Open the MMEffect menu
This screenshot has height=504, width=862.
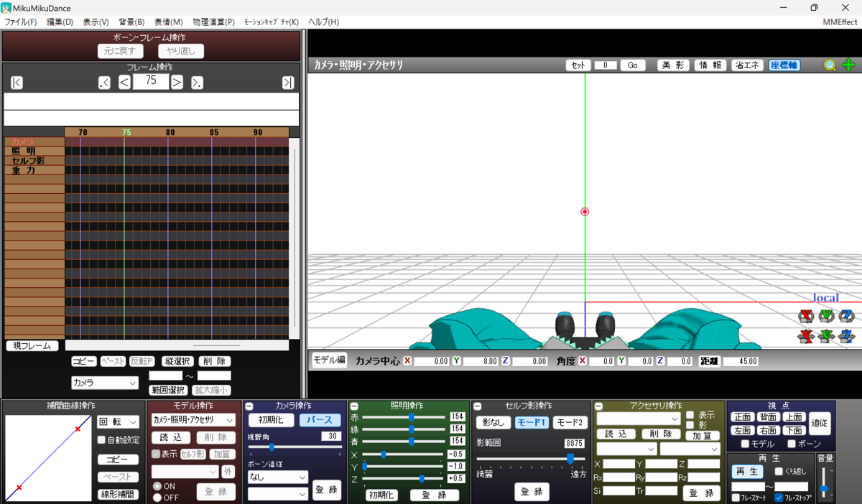(x=840, y=22)
